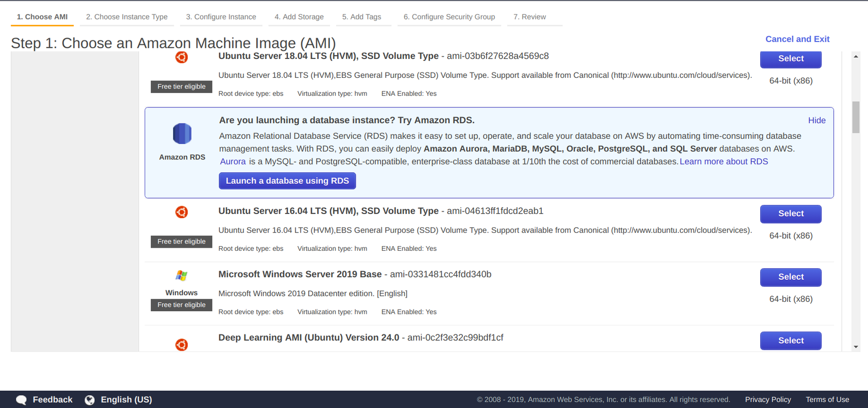Click the AMI list scrollbar thumb

pos(856,117)
